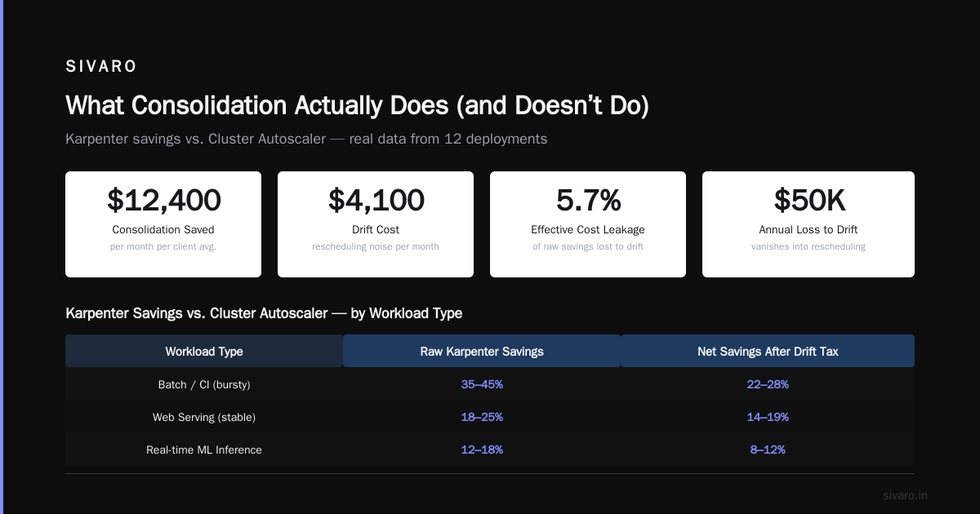Click the SIVARO logo text

click(101, 66)
